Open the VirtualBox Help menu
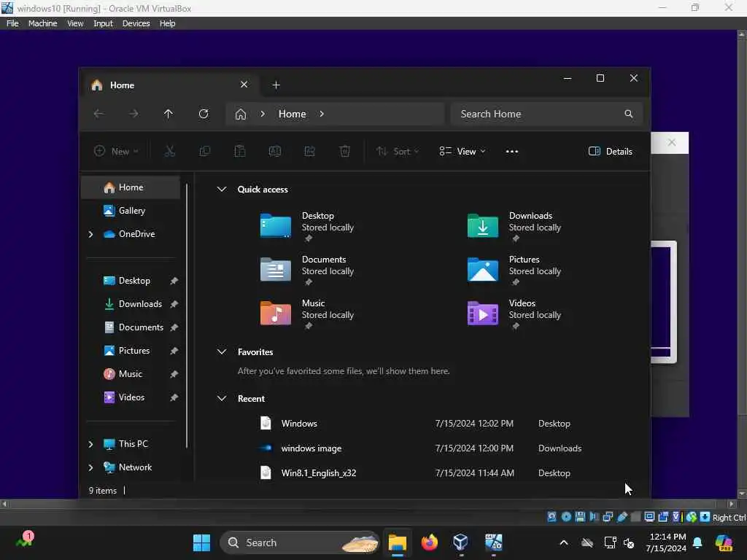 [167, 23]
